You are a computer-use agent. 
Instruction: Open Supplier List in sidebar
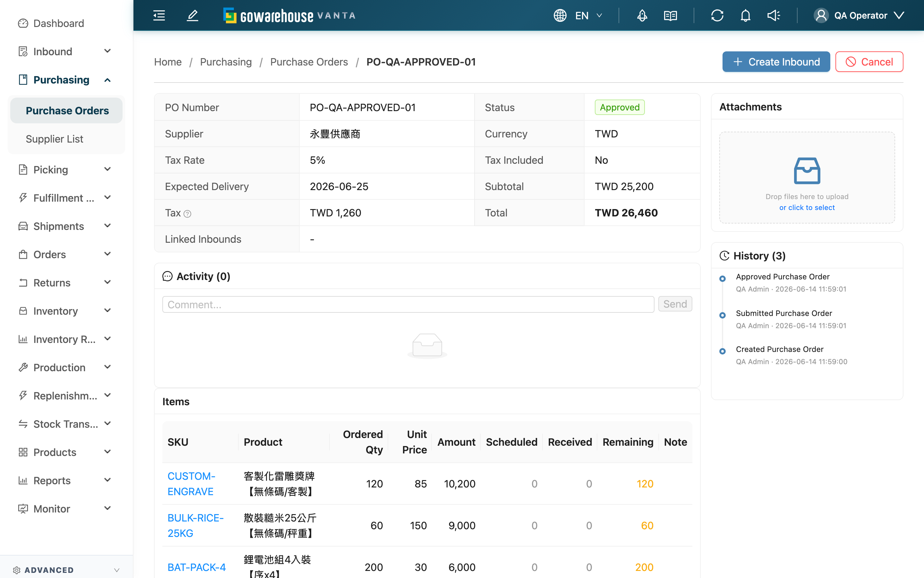pyautogui.click(x=66, y=139)
